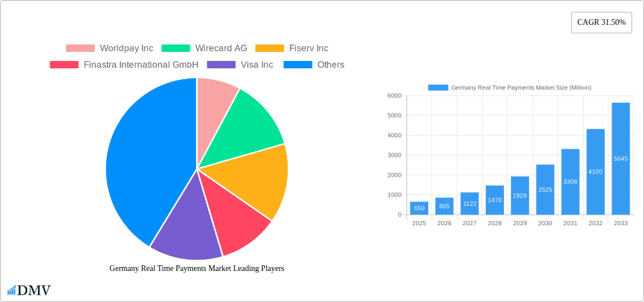The image size is (644, 302).
Task: Click the 2025 x-axis label
Action: 419,223
